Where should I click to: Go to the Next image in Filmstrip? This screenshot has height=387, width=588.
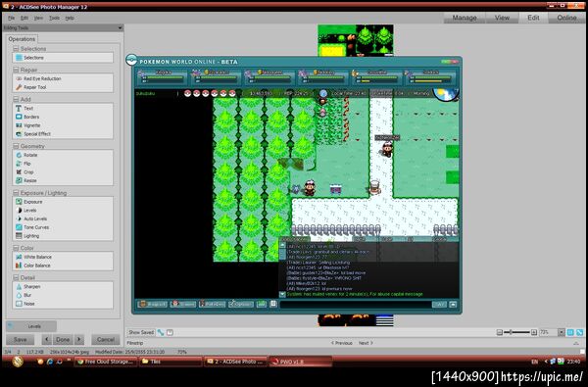tap(366, 343)
